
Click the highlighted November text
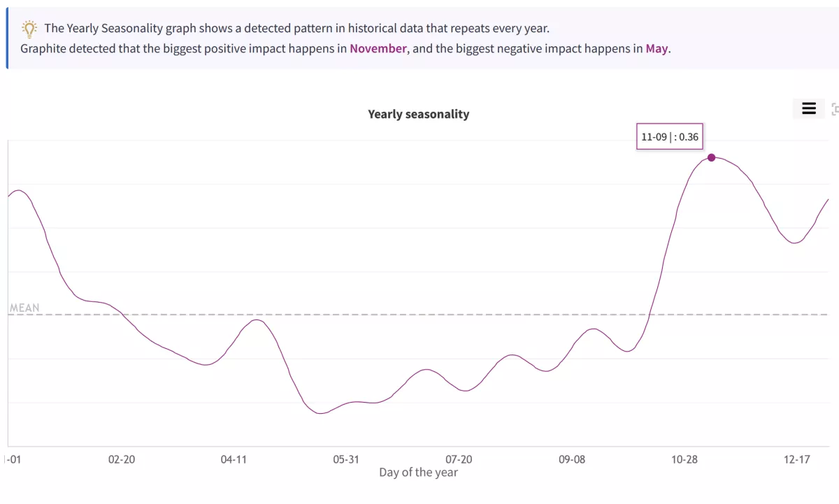pyautogui.click(x=378, y=49)
